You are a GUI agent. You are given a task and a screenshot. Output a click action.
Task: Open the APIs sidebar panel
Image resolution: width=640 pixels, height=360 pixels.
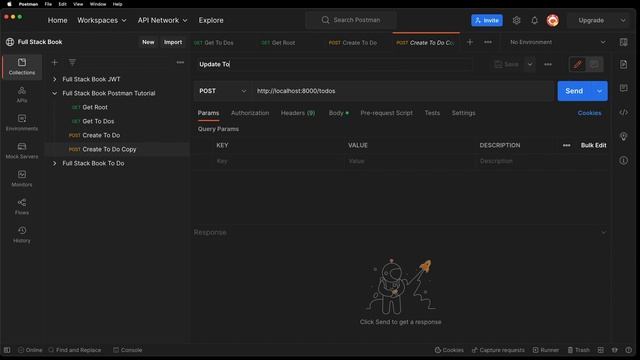click(x=22, y=94)
